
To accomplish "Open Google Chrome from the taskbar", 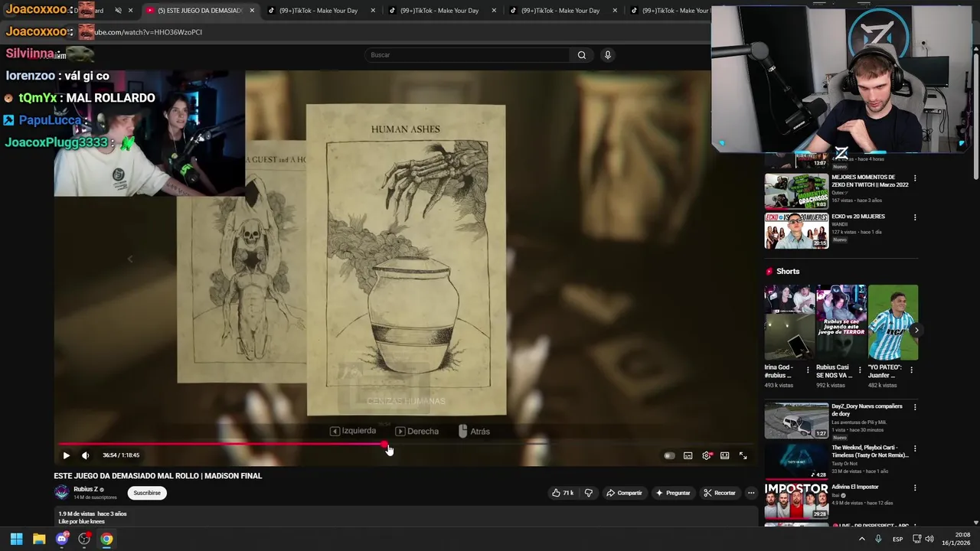I will [x=106, y=539].
